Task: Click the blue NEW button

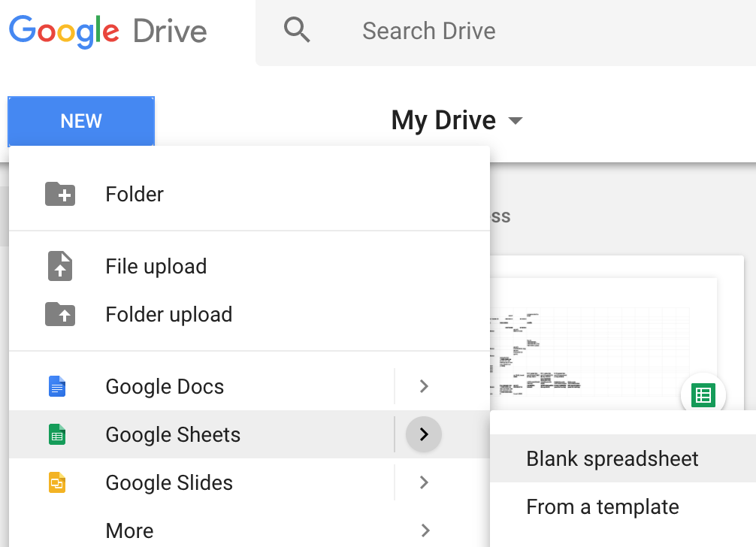Action: (x=80, y=121)
